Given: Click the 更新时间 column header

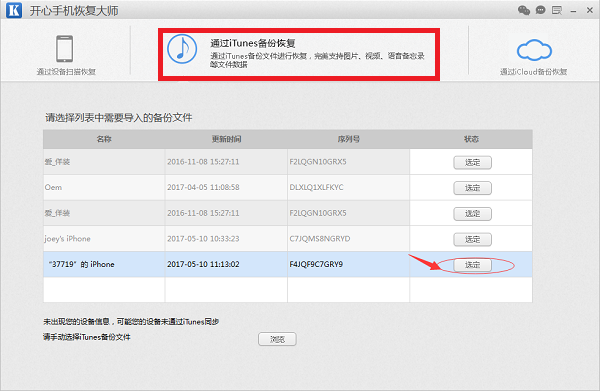Looking at the screenshot, I should click(x=227, y=139).
